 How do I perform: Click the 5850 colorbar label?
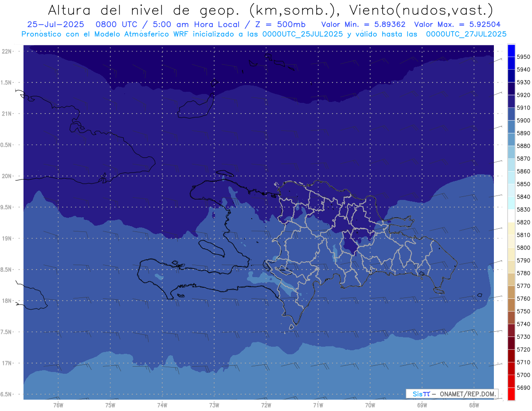(524, 184)
